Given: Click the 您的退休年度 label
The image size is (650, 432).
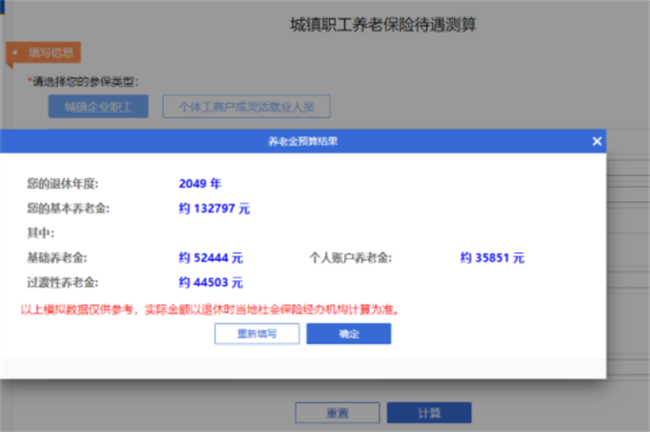Looking at the screenshot, I should coord(62,184).
